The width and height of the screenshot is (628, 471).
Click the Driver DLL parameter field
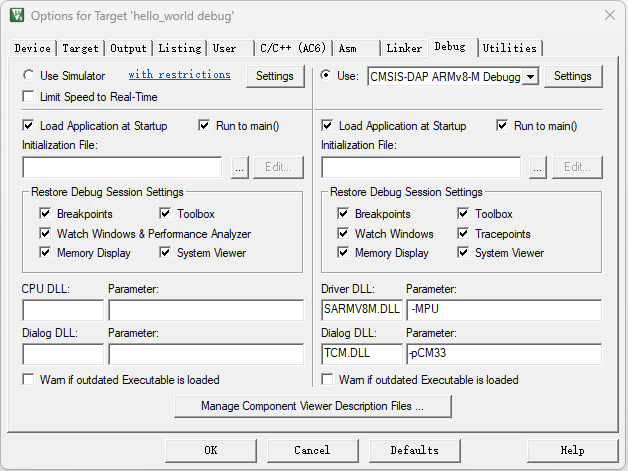tap(503, 309)
